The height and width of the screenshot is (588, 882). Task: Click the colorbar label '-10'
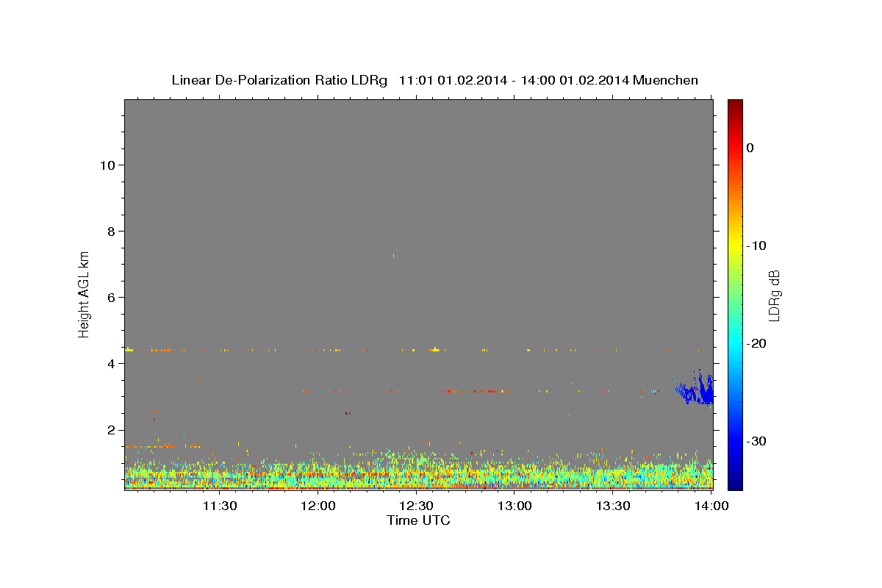[756, 245]
